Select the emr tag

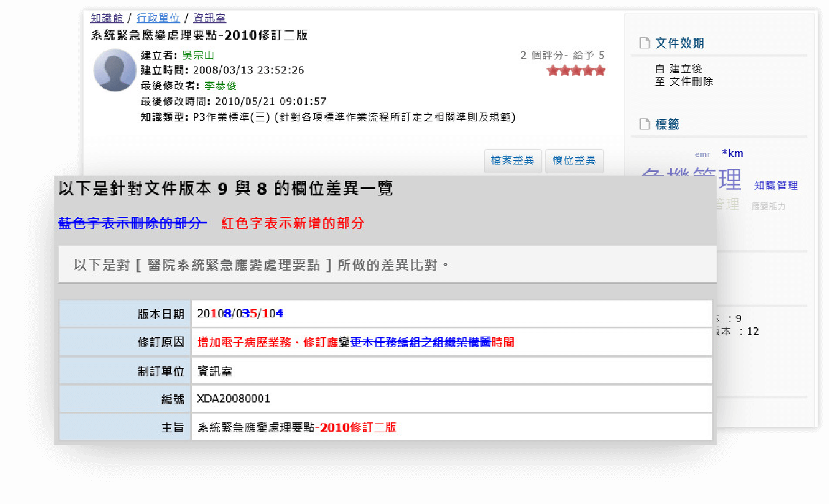702,155
